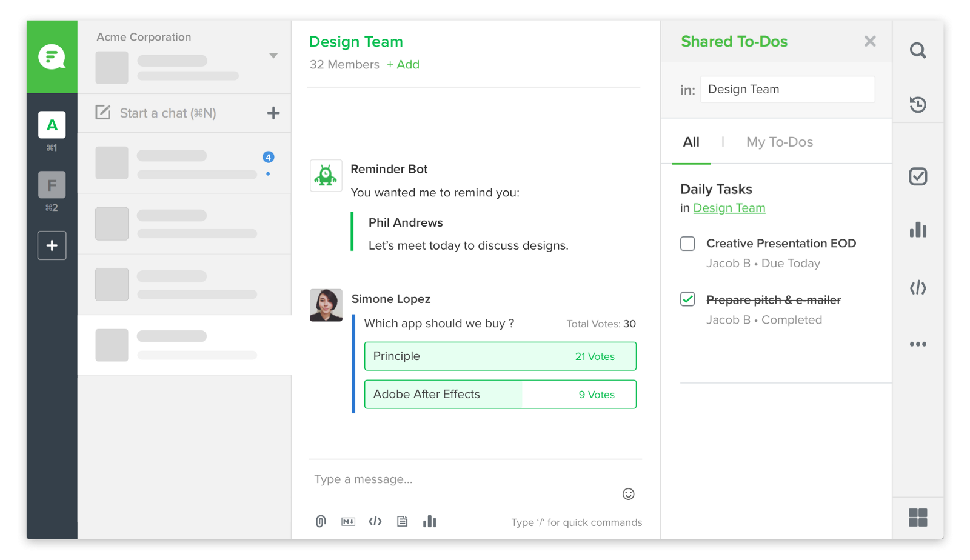Add a new team with plus button

(x=52, y=245)
